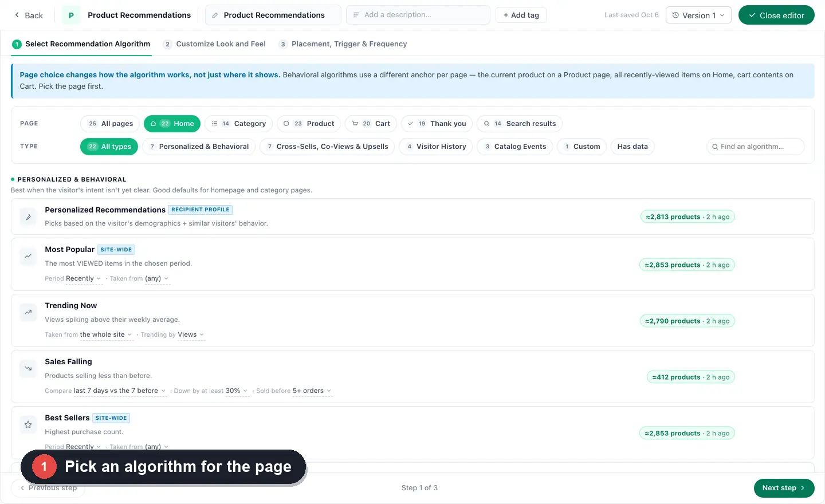Go to the Customize Look and Feel step
The image size is (825, 504).
click(214, 44)
